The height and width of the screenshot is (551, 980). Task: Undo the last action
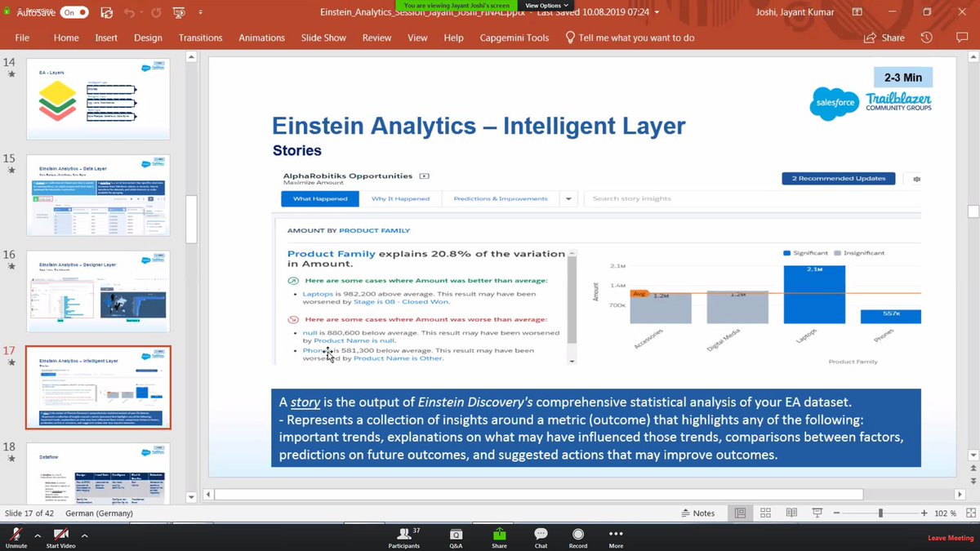129,13
